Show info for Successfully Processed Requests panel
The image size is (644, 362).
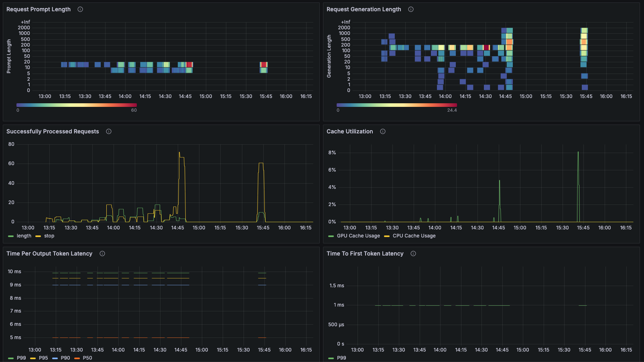pyautogui.click(x=109, y=131)
